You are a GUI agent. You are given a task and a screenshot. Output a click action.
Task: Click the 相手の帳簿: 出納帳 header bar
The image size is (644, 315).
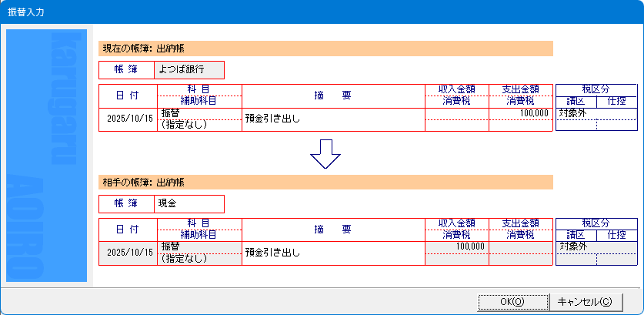pos(325,182)
